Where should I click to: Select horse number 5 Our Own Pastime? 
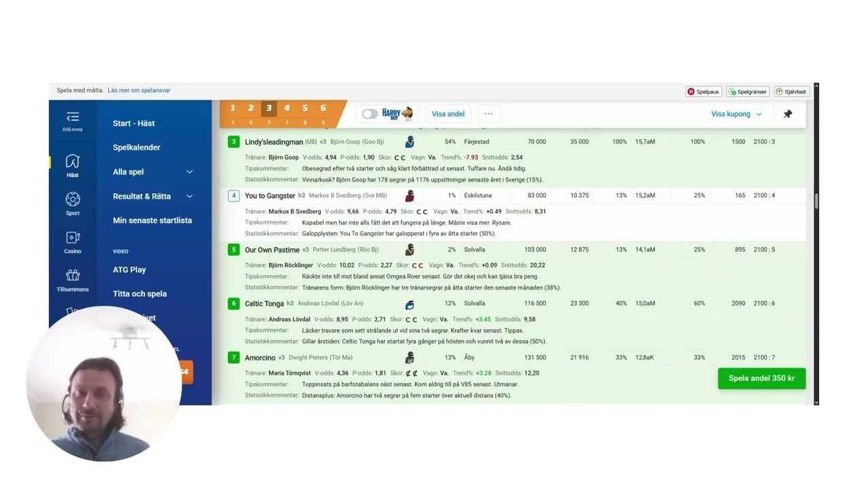pyautogui.click(x=234, y=249)
